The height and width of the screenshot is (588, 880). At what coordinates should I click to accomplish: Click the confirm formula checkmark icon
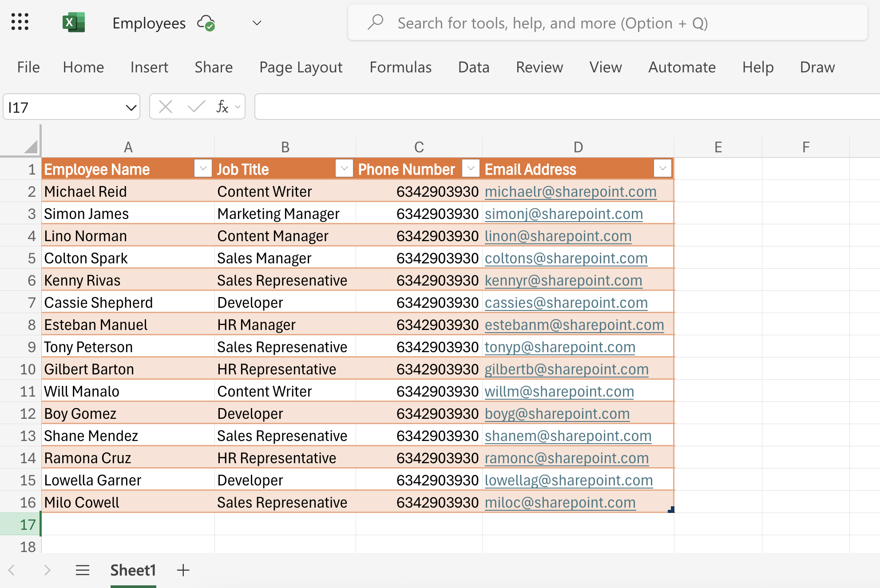pos(196,107)
